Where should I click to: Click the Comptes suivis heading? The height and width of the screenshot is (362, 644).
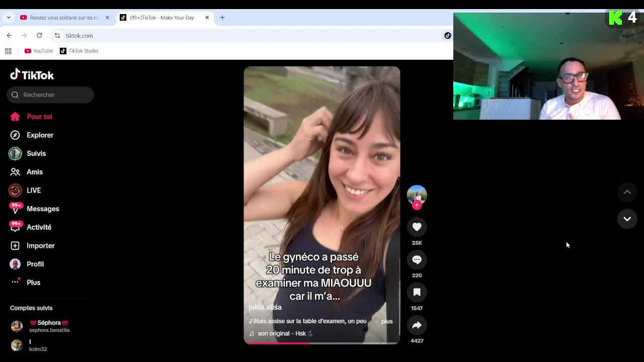tap(31, 308)
